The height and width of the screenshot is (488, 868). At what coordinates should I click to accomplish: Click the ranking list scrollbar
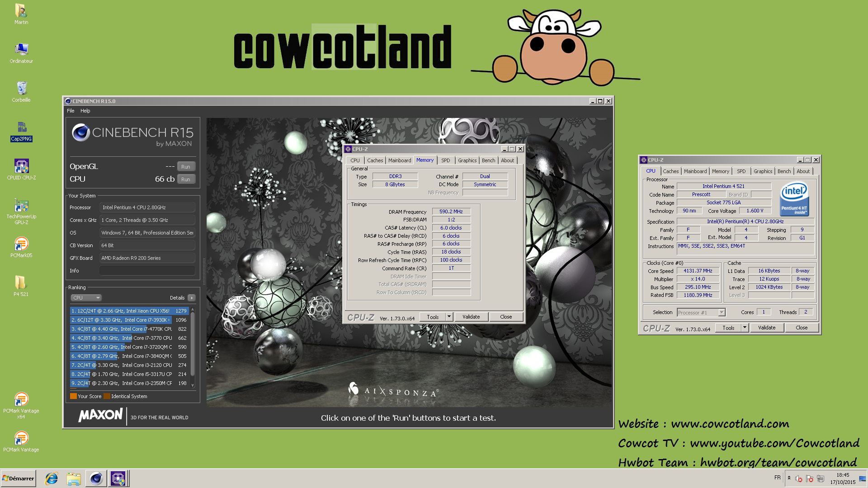[193, 347]
